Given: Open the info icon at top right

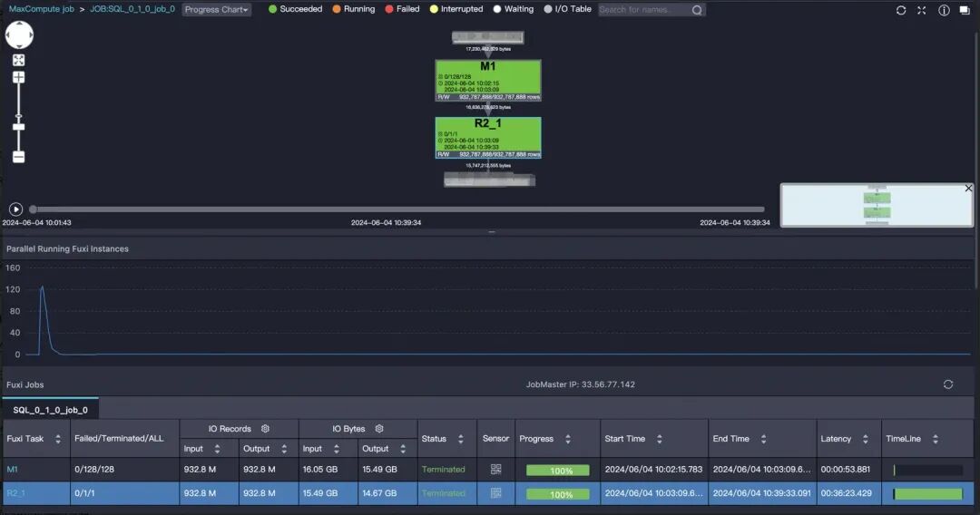Looking at the screenshot, I should [x=944, y=10].
